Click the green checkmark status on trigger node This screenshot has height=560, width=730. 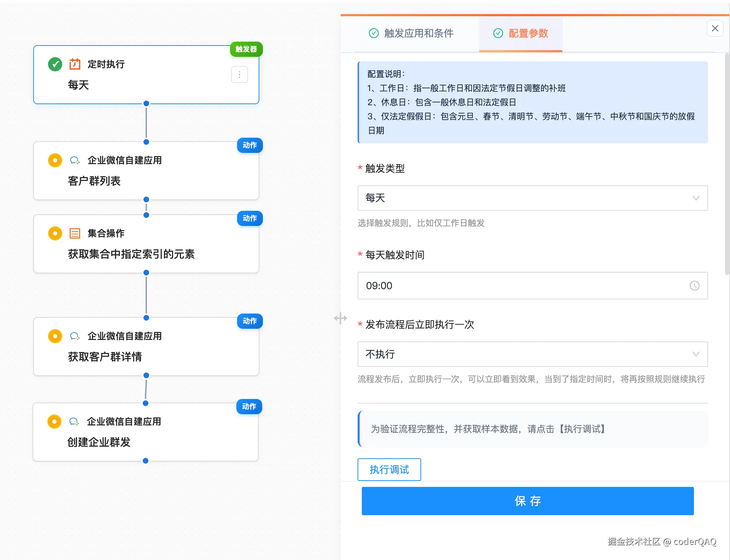point(55,64)
